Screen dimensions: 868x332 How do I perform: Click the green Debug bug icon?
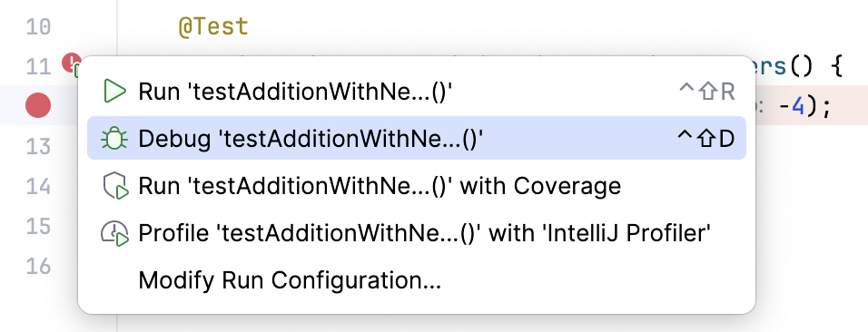114,138
